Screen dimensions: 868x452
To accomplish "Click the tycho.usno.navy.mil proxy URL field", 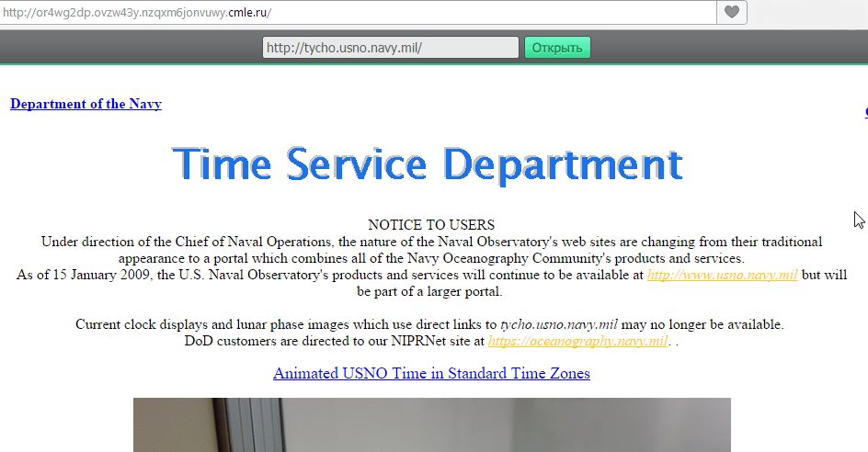I will click(x=391, y=48).
